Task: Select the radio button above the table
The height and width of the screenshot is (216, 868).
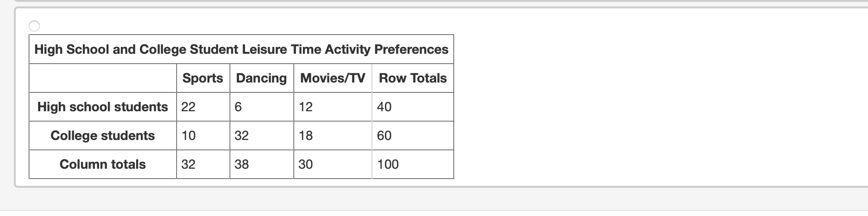Action: 34,26
